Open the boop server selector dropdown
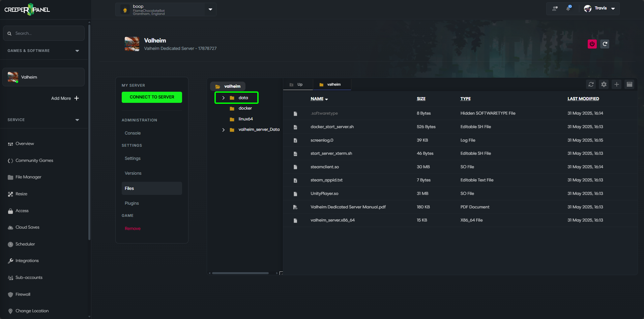 (x=210, y=9)
